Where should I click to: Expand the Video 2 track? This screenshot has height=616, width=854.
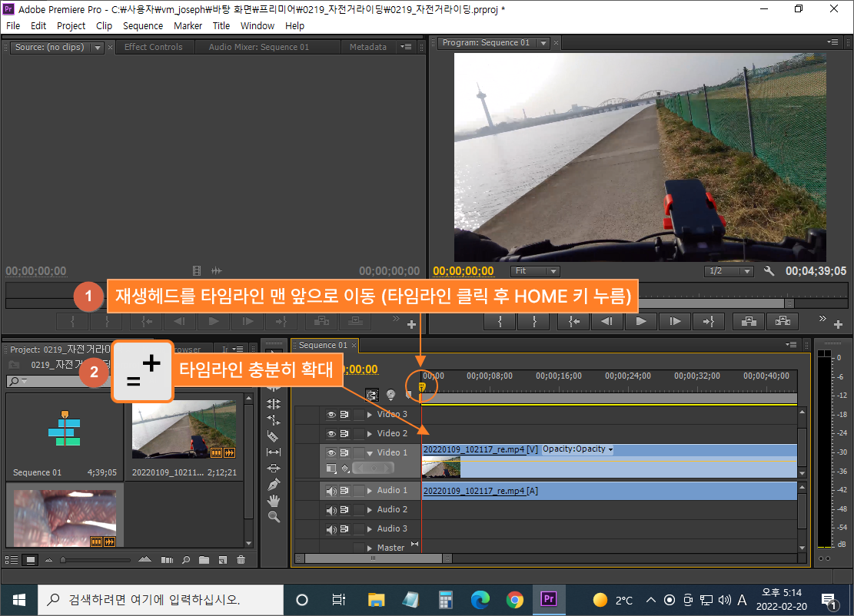coord(370,434)
